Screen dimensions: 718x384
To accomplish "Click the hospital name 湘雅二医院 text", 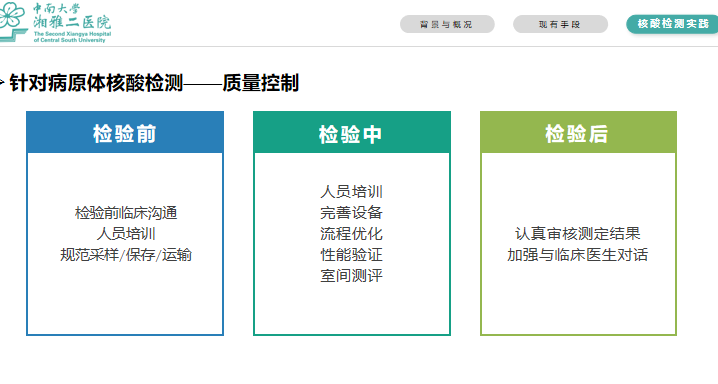I will point(72,22).
